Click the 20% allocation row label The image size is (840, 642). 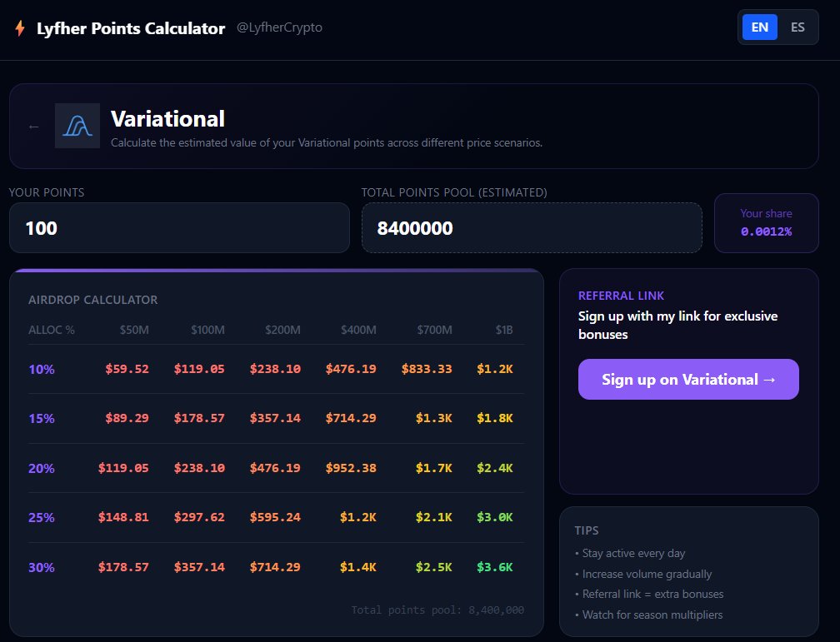pos(42,469)
